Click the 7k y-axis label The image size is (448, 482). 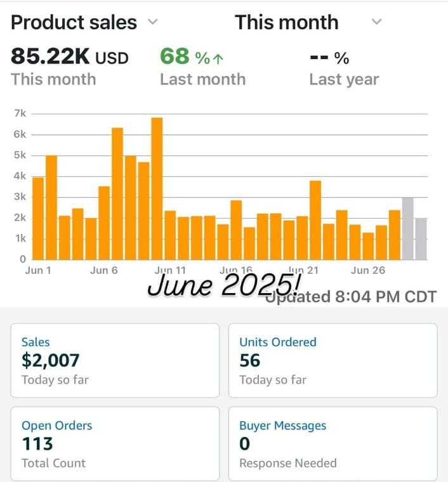(20, 114)
